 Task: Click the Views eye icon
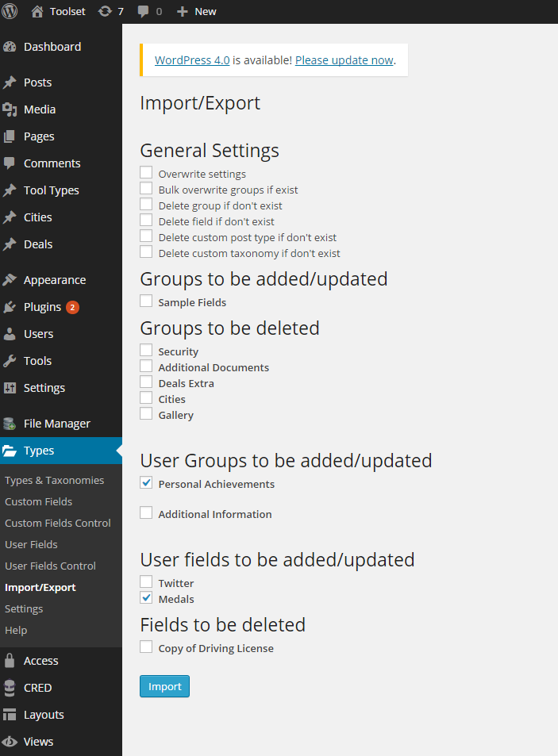coord(10,742)
